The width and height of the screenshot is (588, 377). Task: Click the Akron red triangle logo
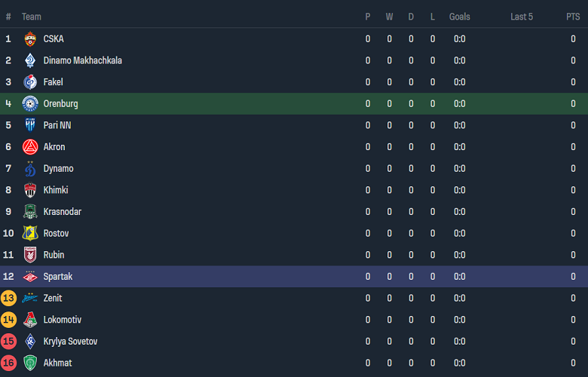[x=30, y=147]
